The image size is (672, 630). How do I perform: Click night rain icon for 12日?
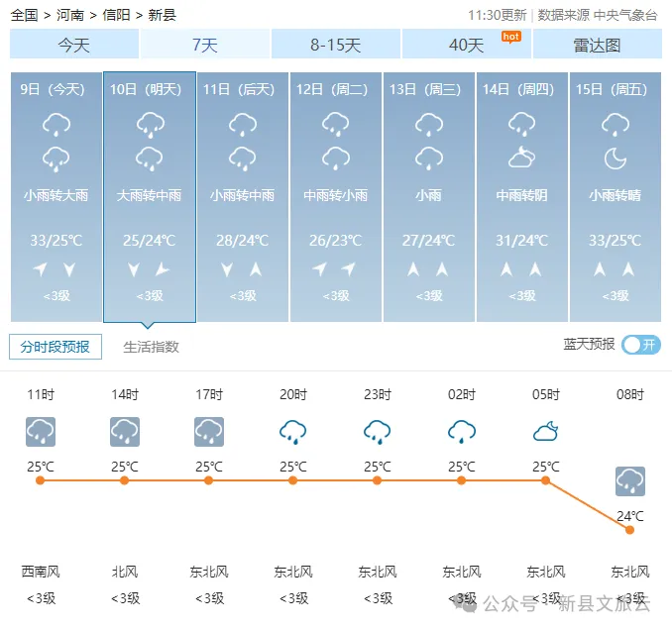tap(336, 158)
